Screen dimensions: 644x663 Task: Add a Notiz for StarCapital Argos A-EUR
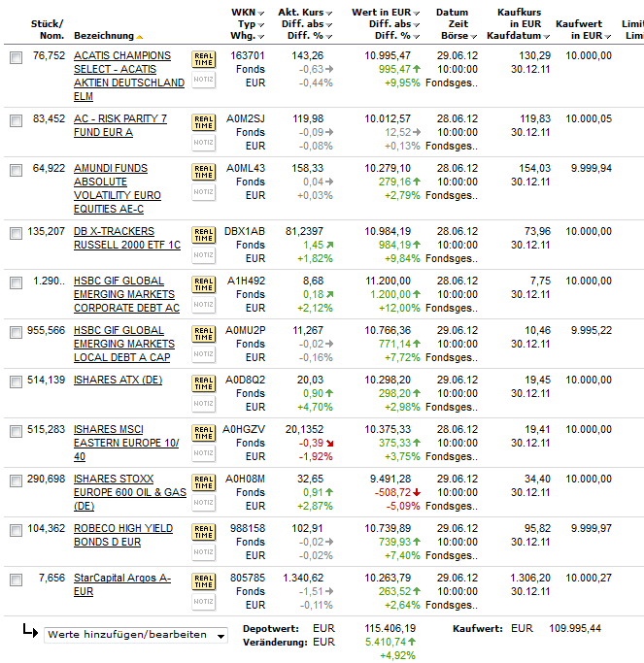(204, 601)
